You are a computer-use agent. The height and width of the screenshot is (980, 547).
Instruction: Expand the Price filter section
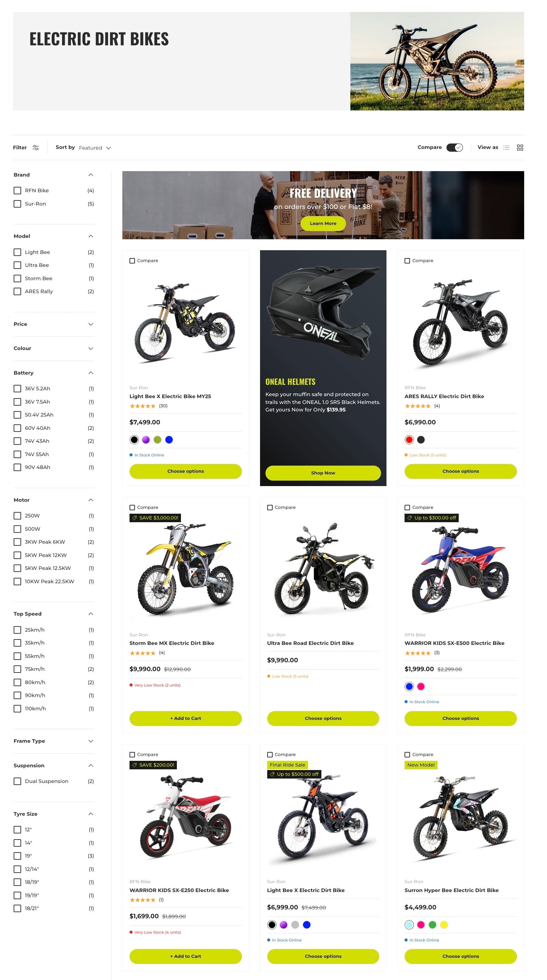[x=54, y=324]
